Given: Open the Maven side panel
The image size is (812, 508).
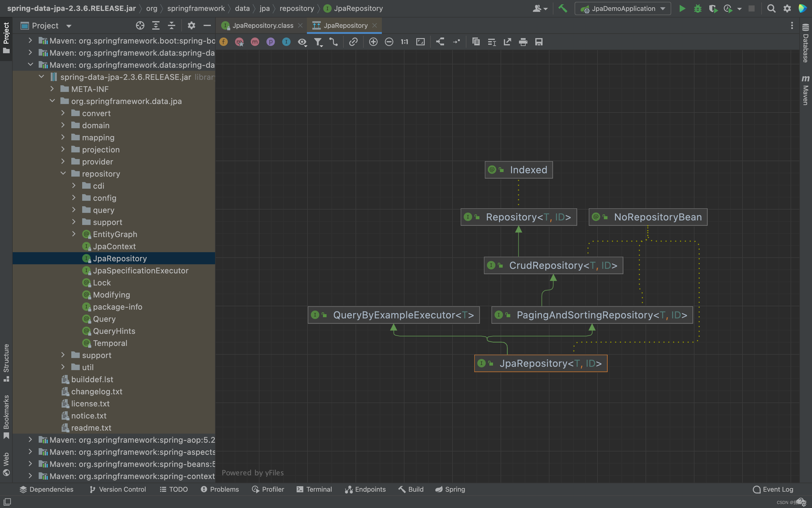Looking at the screenshot, I should click(x=806, y=90).
